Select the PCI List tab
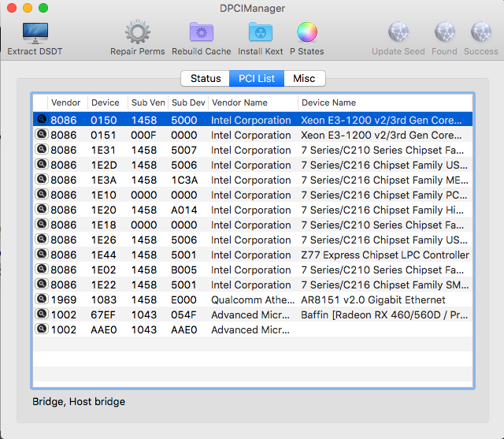The height and width of the screenshot is (439, 504). tap(257, 79)
